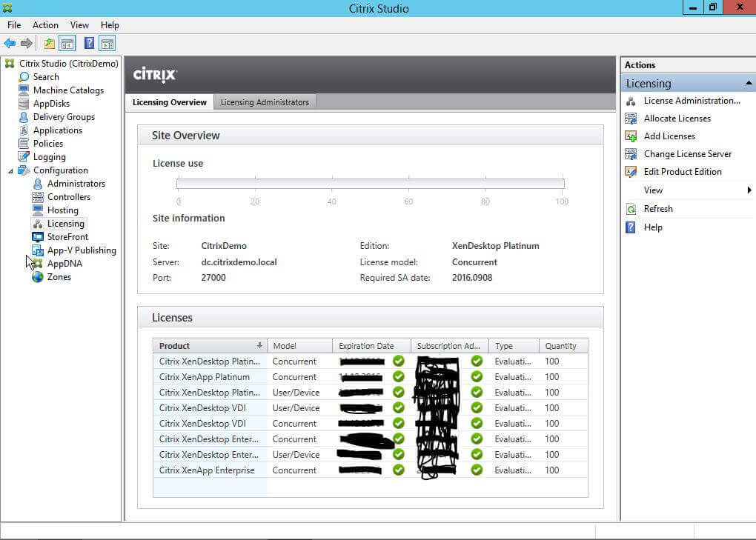The height and width of the screenshot is (540, 756).
Task: Click port value 27000
Action: pyautogui.click(x=213, y=278)
